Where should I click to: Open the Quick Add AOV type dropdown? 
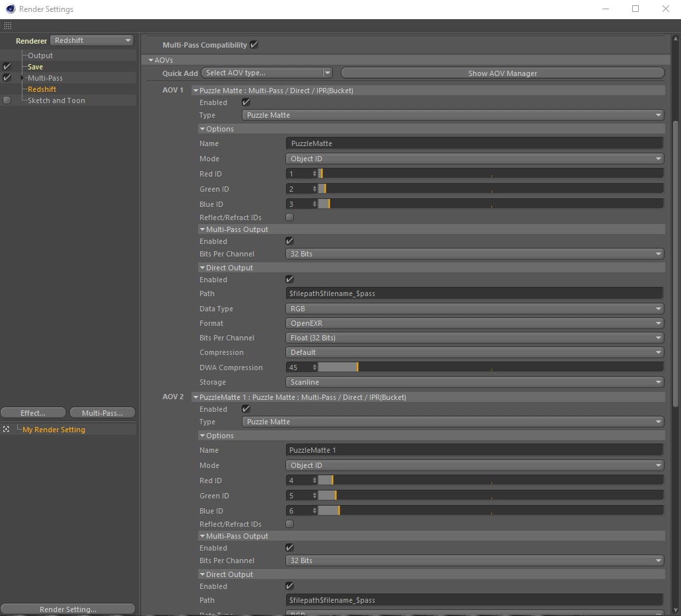click(267, 73)
